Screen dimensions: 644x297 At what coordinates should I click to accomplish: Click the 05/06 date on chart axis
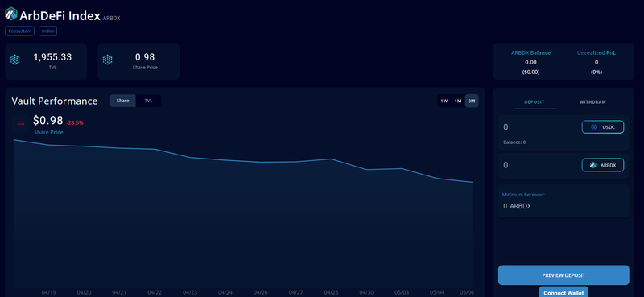[467, 292]
